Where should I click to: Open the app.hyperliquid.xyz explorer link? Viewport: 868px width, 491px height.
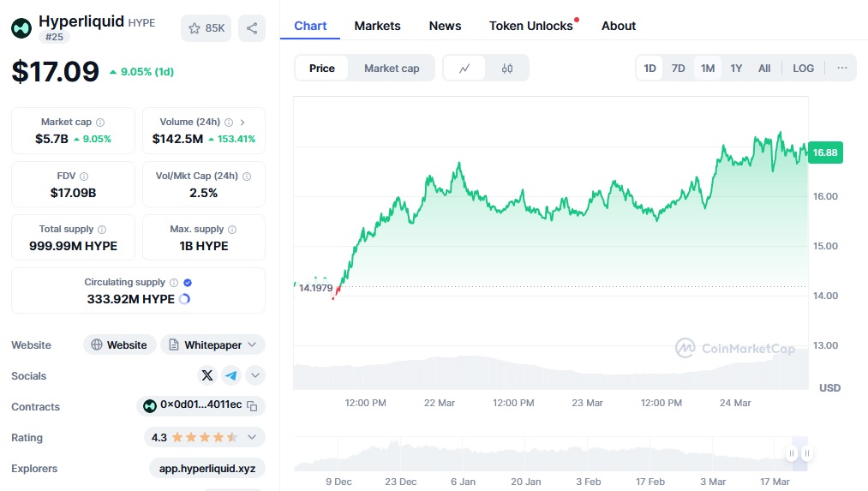pyautogui.click(x=207, y=469)
